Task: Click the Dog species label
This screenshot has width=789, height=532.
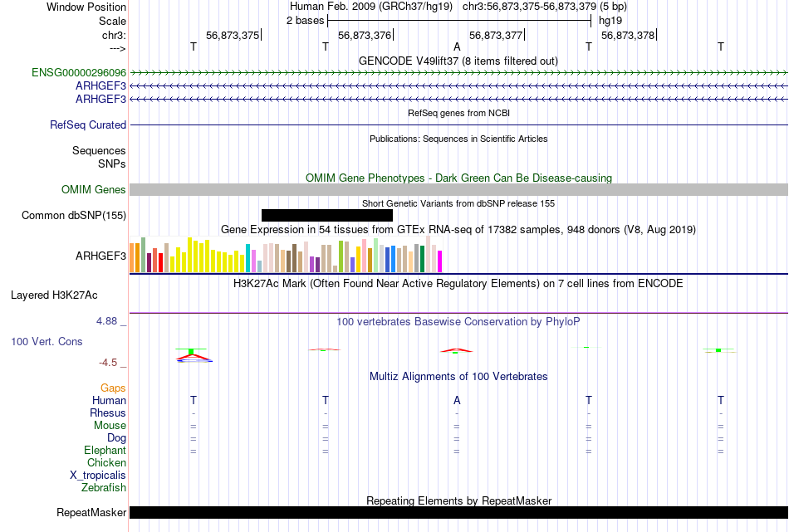Action: coord(116,438)
